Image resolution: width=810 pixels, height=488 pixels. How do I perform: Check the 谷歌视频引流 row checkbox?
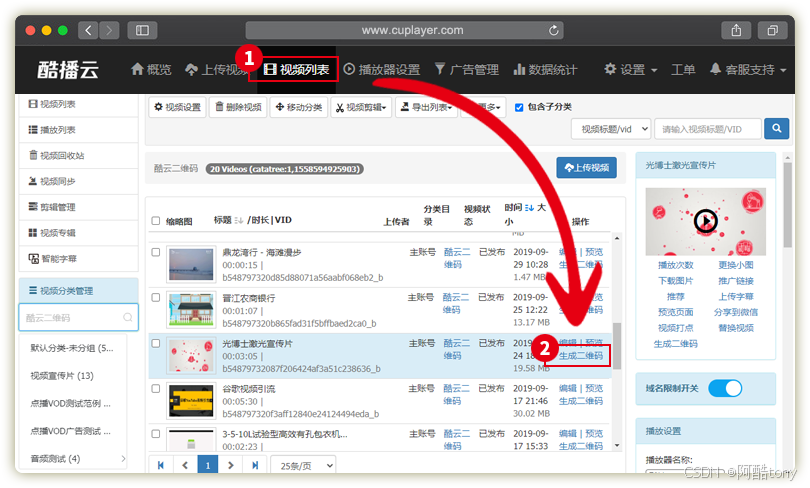click(155, 388)
